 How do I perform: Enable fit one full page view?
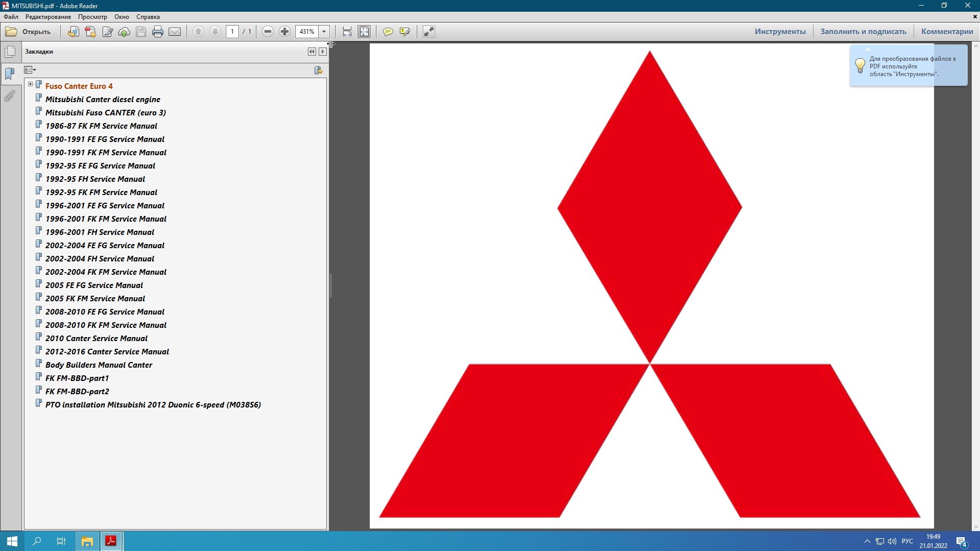pos(364,32)
